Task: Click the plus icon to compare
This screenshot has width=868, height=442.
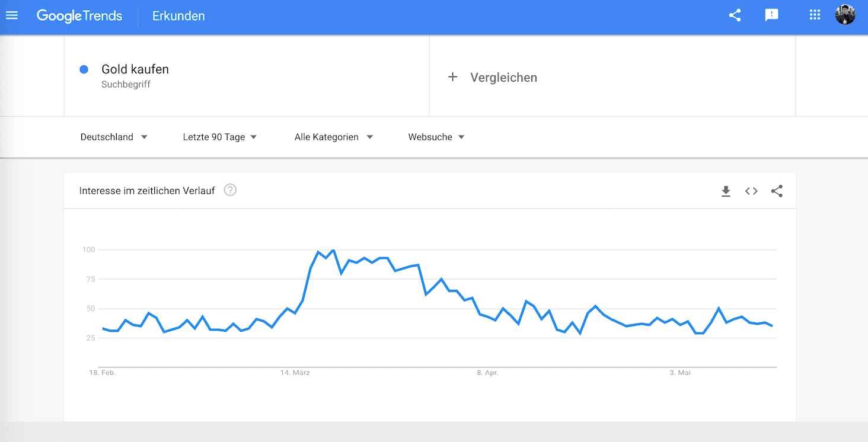Action: click(x=452, y=77)
